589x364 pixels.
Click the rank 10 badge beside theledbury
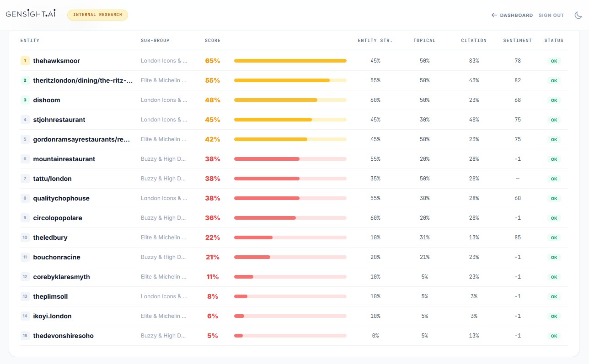coord(25,237)
